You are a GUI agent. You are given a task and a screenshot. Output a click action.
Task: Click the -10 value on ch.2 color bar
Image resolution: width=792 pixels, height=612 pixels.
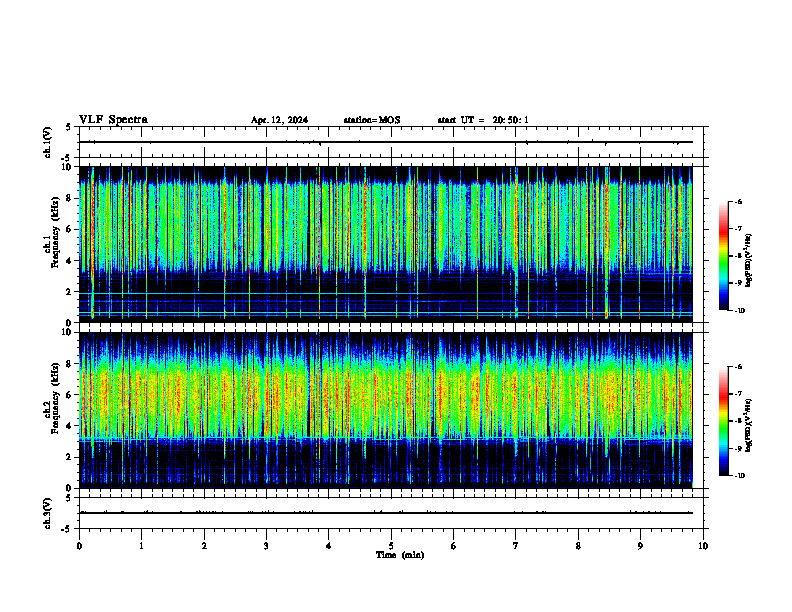pyautogui.click(x=739, y=476)
